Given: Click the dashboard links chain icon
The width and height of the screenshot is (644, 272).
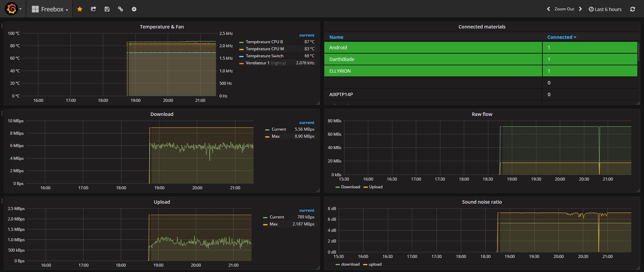Looking at the screenshot, I should (x=120, y=9).
